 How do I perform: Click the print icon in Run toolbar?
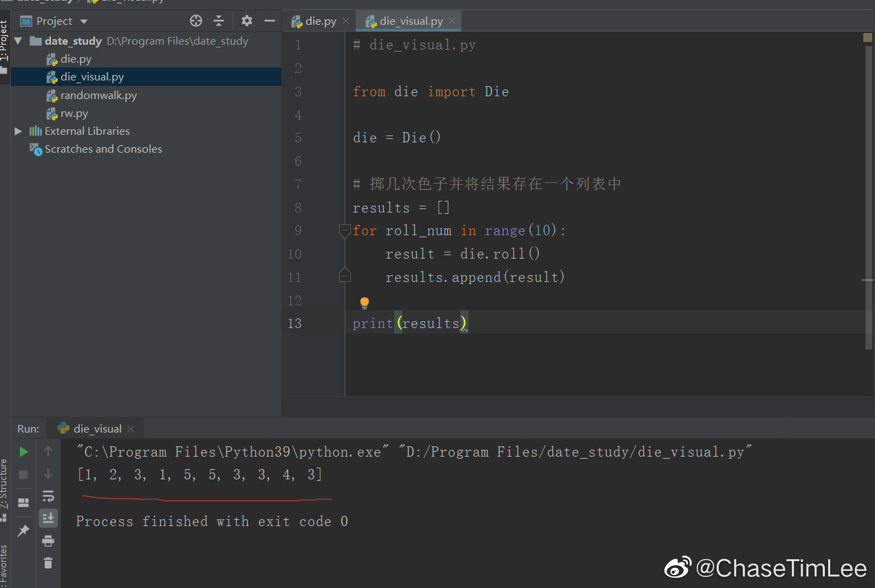(47, 541)
